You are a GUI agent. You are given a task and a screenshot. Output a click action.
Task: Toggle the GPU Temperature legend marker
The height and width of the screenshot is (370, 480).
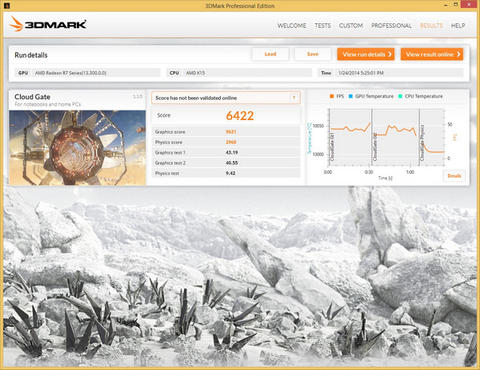351,96
